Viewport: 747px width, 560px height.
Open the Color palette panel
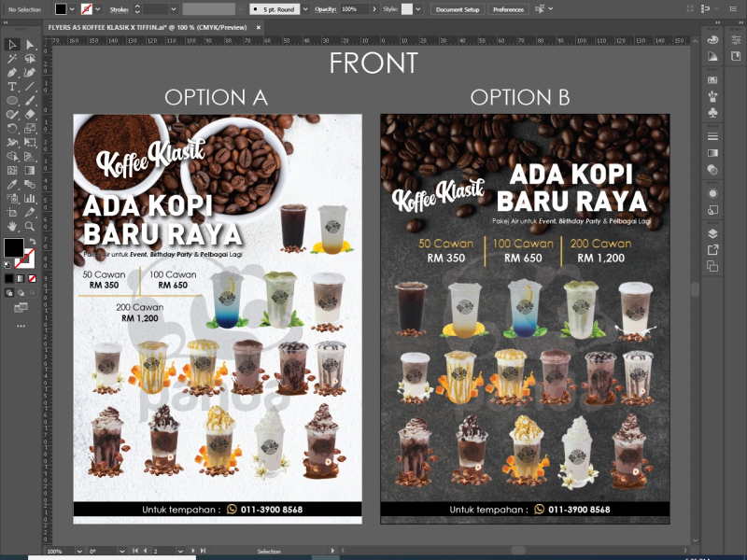[712, 40]
